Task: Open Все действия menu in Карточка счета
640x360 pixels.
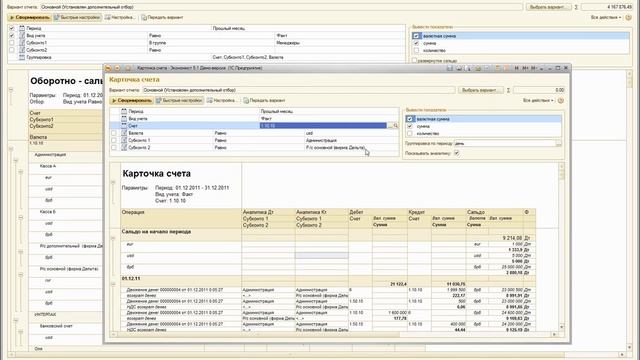Action: [538, 100]
